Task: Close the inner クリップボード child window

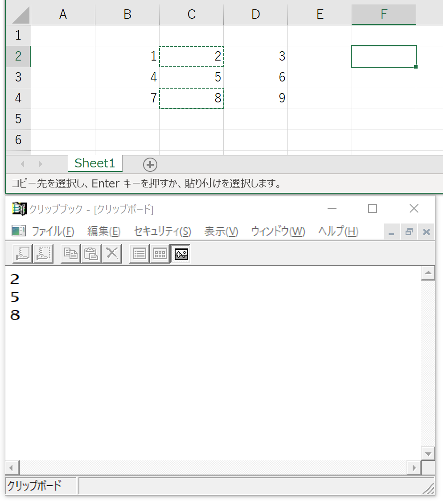Action: point(426,232)
